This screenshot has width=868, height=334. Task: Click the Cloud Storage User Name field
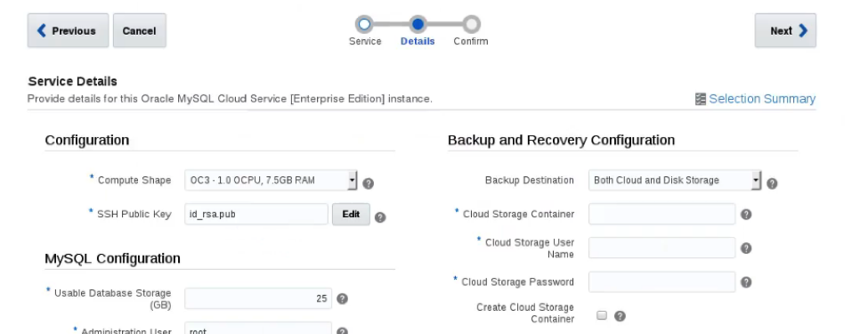[x=662, y=248]
